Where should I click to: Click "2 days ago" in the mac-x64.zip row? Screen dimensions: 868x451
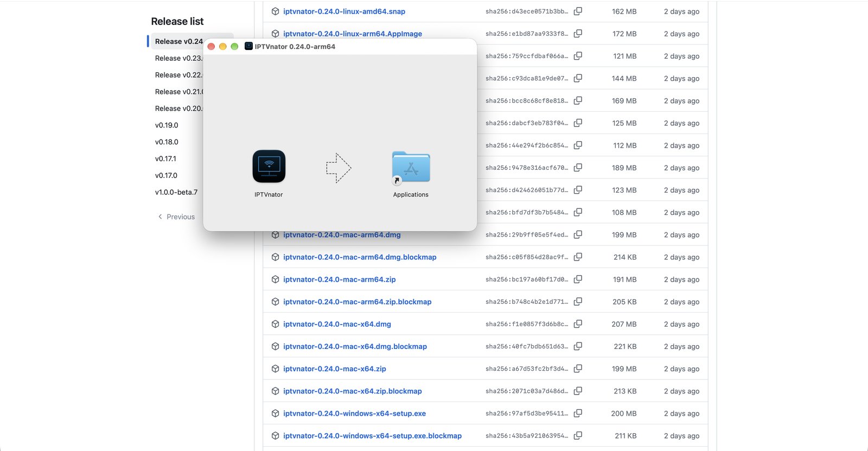pyautogui.click(x=681, y=369)
